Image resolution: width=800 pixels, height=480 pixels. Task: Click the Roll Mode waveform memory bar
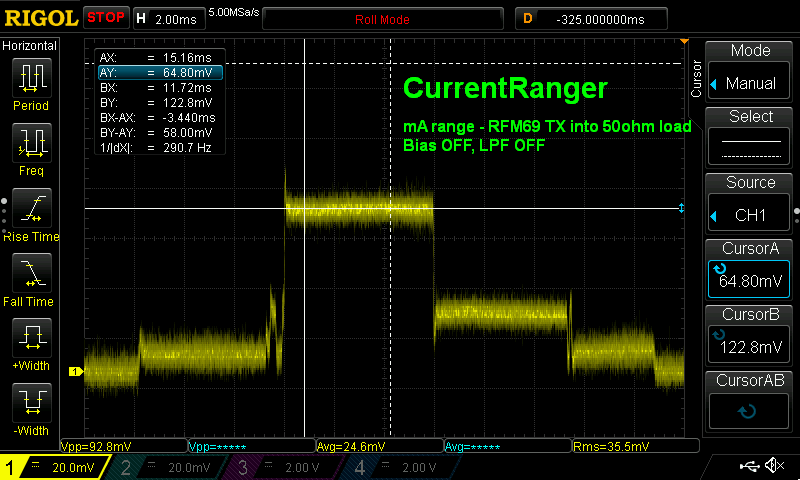pos(383,19)
